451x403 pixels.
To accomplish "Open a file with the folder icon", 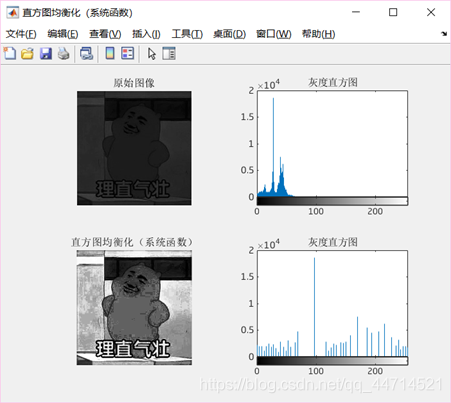I will click(x=27, y=53).
